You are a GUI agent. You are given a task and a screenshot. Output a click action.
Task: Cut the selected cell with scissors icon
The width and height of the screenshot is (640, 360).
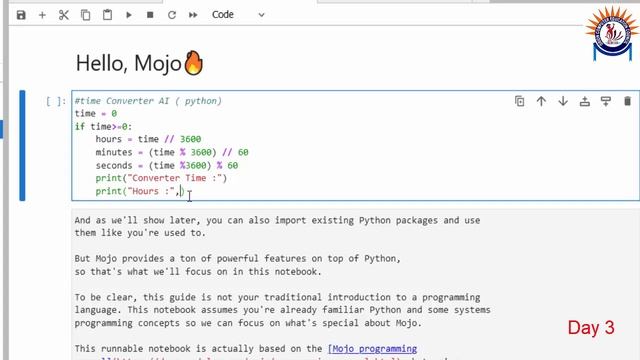tap(64, 15)
